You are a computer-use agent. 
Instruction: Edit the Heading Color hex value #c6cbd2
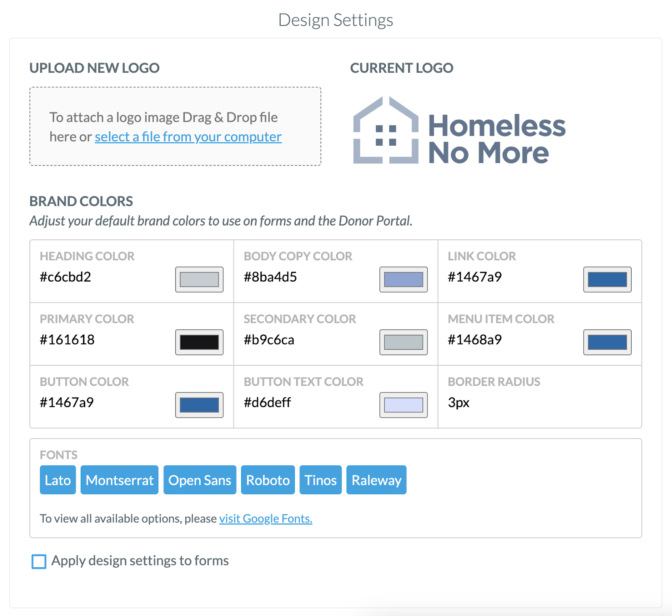click(x=66, y=277)
